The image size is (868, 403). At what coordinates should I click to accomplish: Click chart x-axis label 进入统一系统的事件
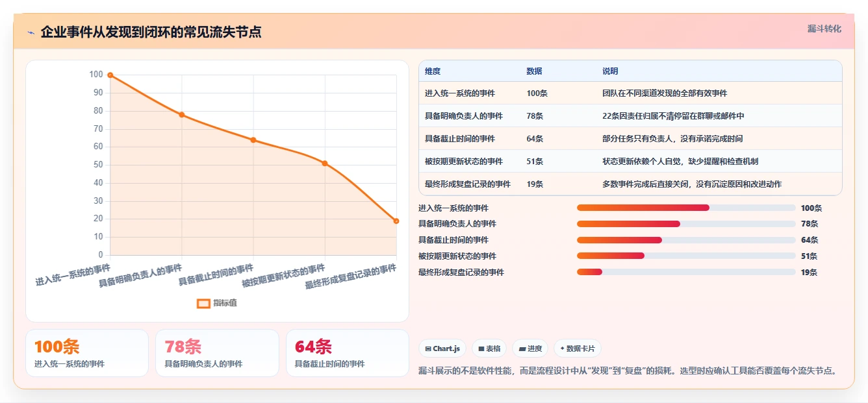point(73,276)
